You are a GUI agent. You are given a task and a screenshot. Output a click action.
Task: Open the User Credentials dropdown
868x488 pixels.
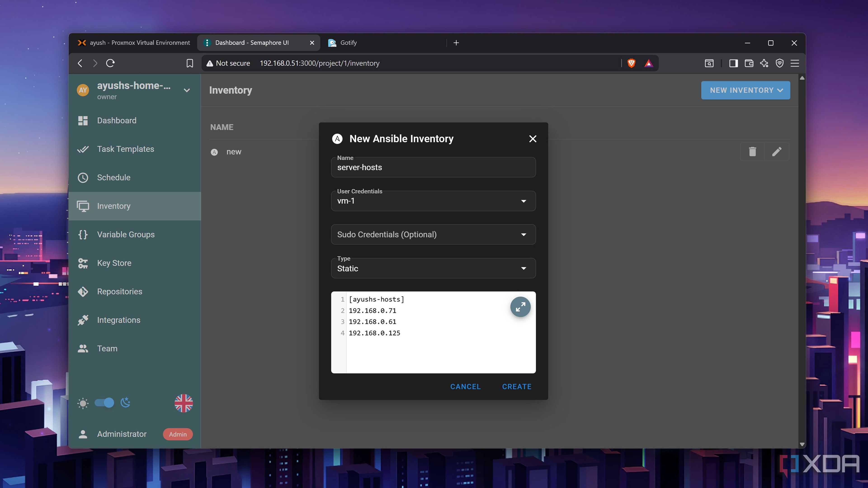(x=433, y=201)
